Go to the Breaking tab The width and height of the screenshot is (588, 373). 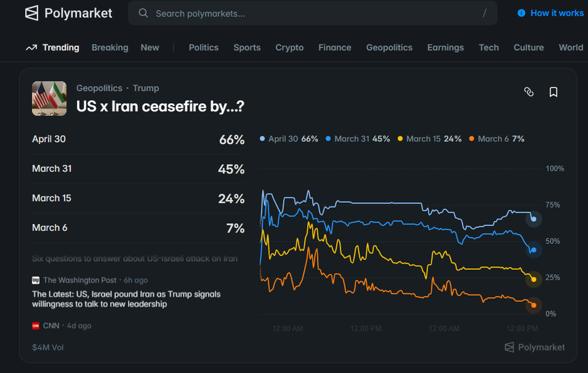click(x=110, y=48)
